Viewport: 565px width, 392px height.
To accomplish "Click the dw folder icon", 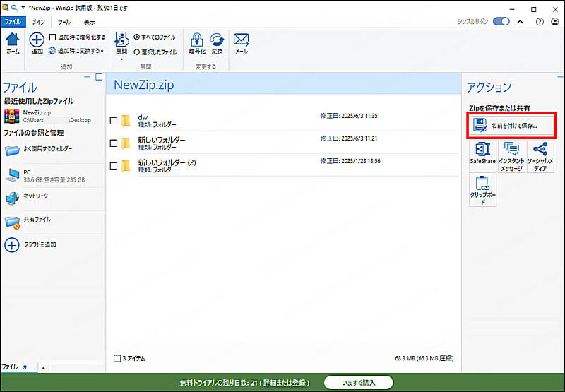I will [126, 121].
